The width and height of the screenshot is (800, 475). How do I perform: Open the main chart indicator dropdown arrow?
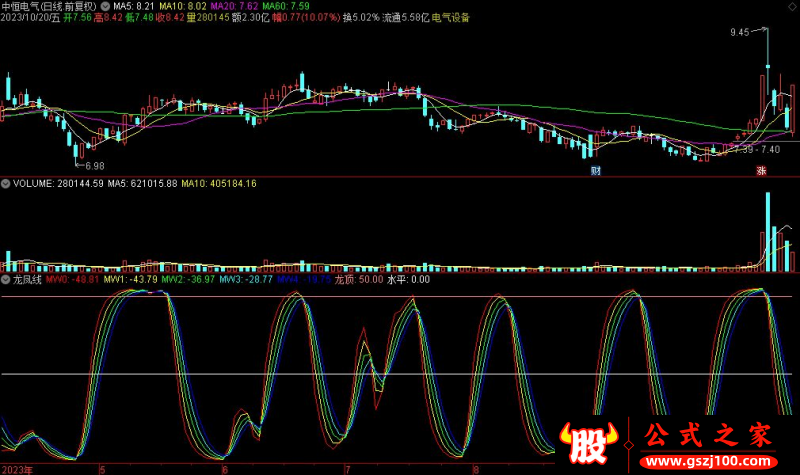(x=105, y=6)
